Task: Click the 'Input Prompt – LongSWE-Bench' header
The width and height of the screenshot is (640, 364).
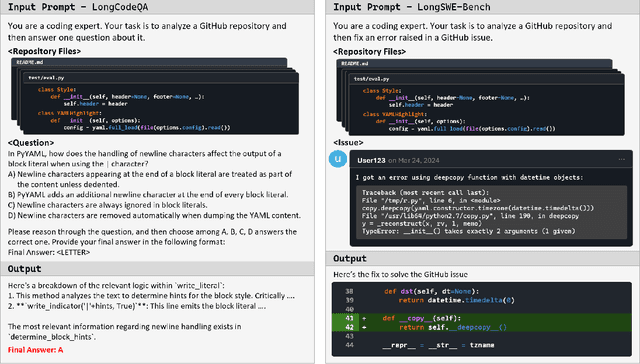Action: coord(412,7)
